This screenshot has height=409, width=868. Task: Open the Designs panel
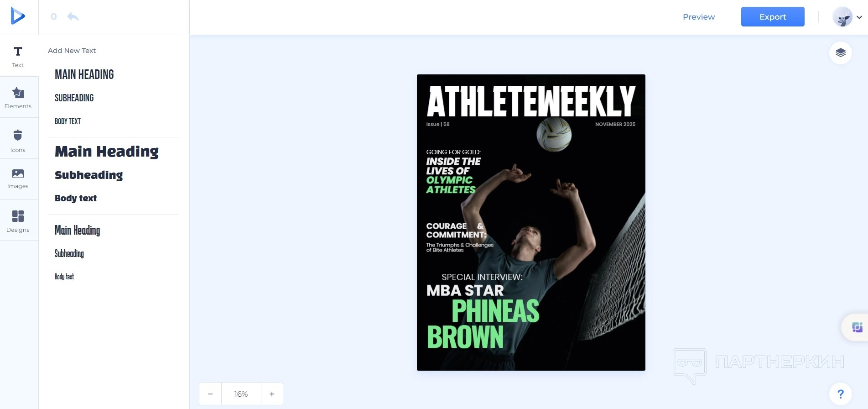click(x=18, y=221)
